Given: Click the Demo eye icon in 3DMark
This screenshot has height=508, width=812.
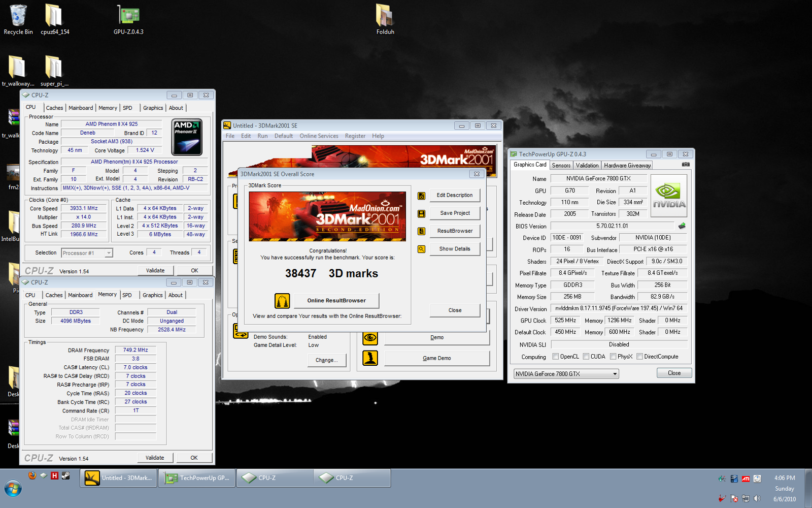Looking at the screenshot, I should [x=370, y=337].
